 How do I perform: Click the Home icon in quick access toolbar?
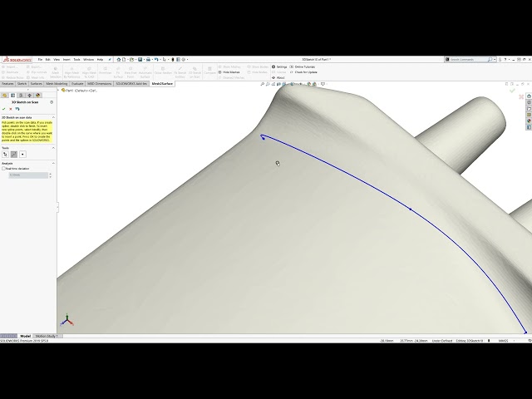click(119, 59)
